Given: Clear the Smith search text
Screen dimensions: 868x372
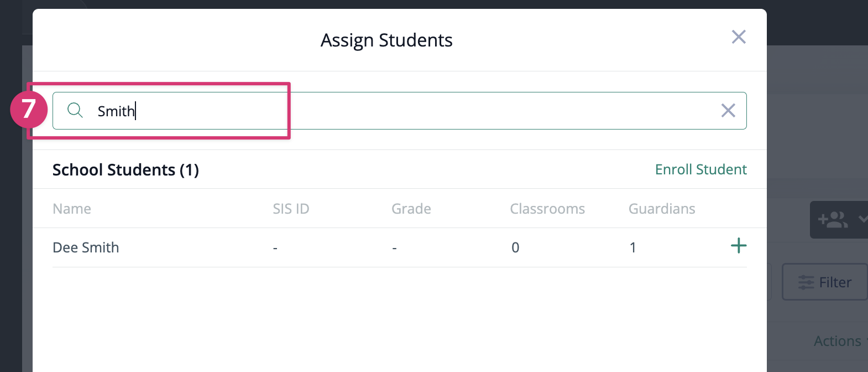Looking at the screenshot, I should point(728,111).
